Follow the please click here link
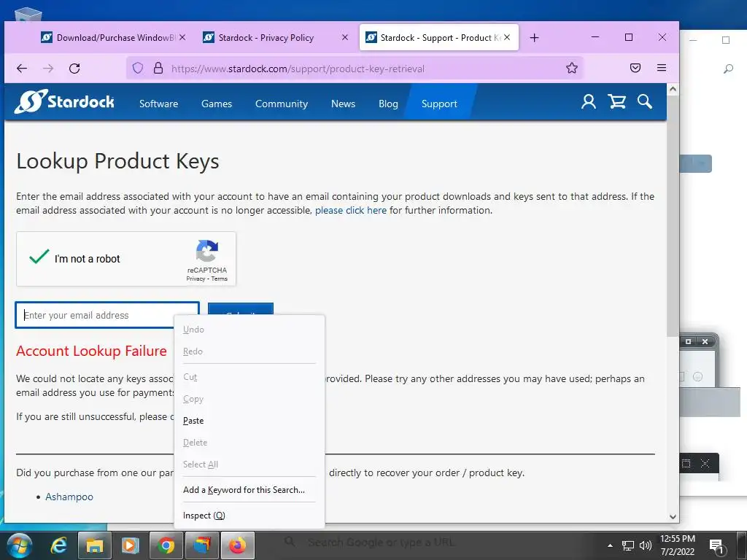747x560 pixels. pyautogui.click(x=351, y=211)
